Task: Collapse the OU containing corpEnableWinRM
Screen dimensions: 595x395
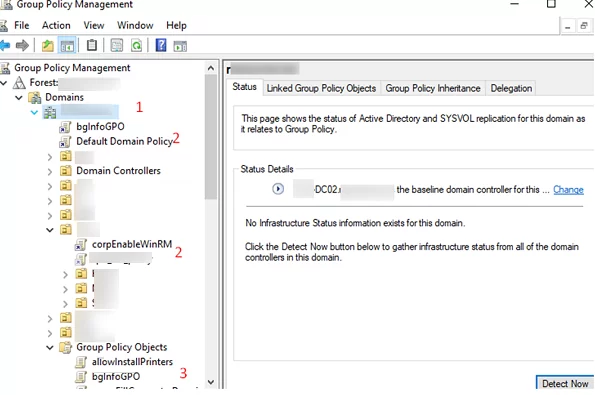Action: (50, 230)
